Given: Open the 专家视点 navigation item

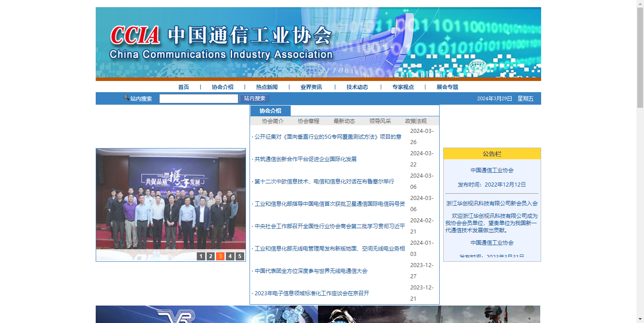Looking at the screenshot, I should [403, 87].
